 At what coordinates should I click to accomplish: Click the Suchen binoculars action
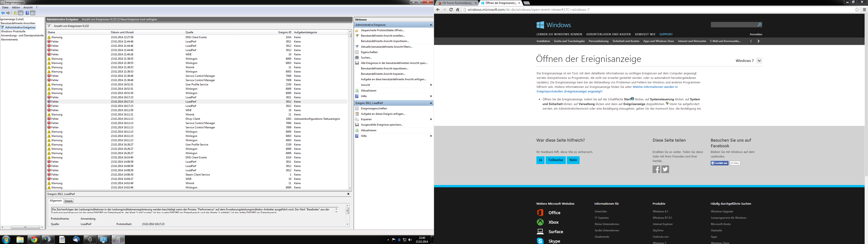[x=357, y=58]
